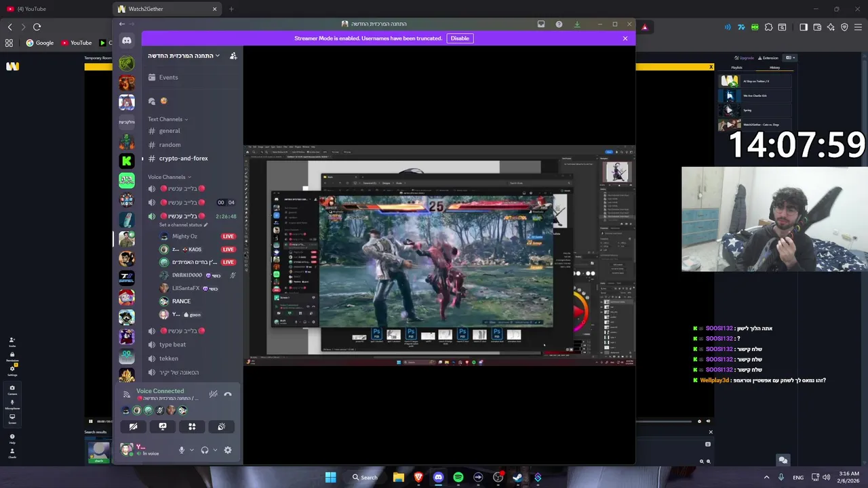Click the 7TV browser extension icon
This screenshot has width=868, height=488.
coord(741,27)
